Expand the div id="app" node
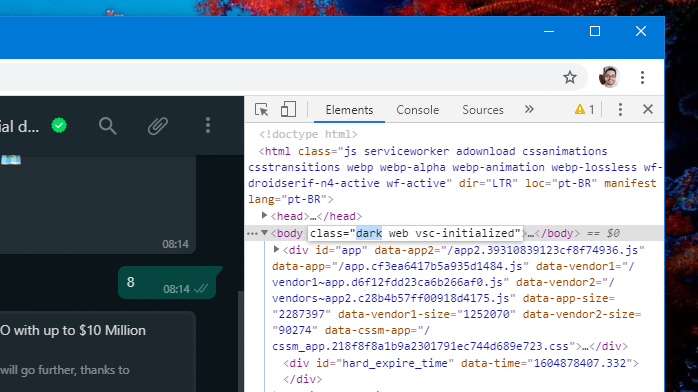This screenshot has height=392, width=698. click(276, 249)
